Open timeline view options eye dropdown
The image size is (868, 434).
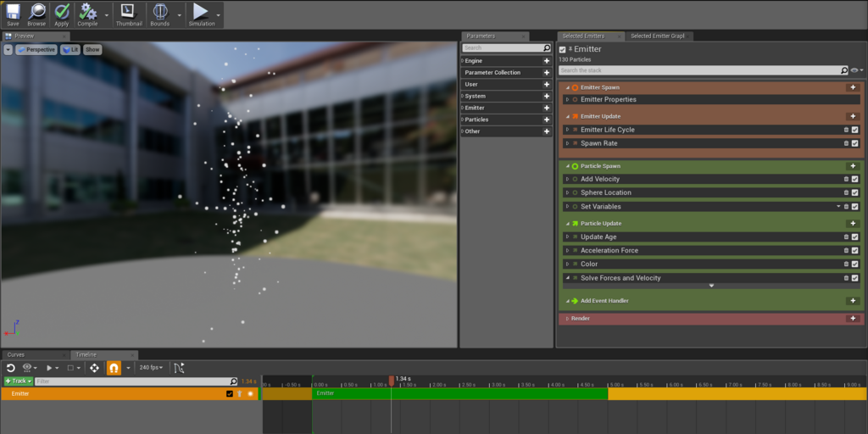(30, 368)
